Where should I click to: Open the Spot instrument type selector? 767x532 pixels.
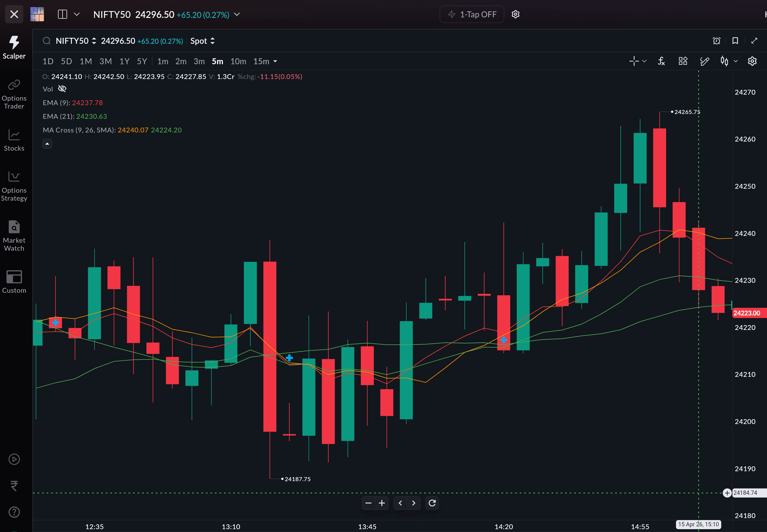point(202,41)
